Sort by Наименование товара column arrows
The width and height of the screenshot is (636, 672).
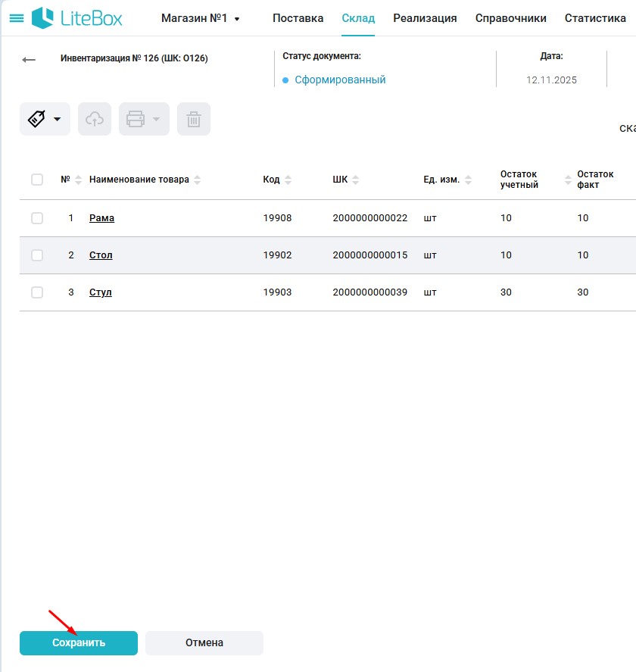click(198, 180)
